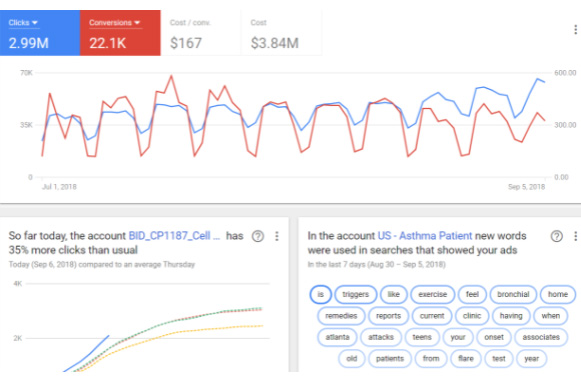
Task: Choose the 'atlanta' word chip
Action: 337,337
